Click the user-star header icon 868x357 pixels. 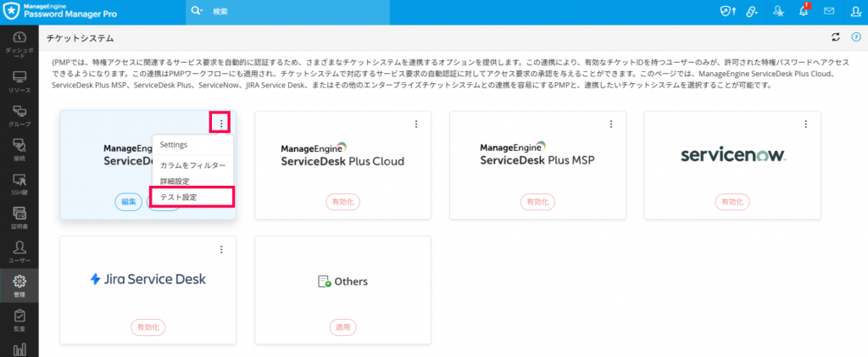tap(778, 11)
